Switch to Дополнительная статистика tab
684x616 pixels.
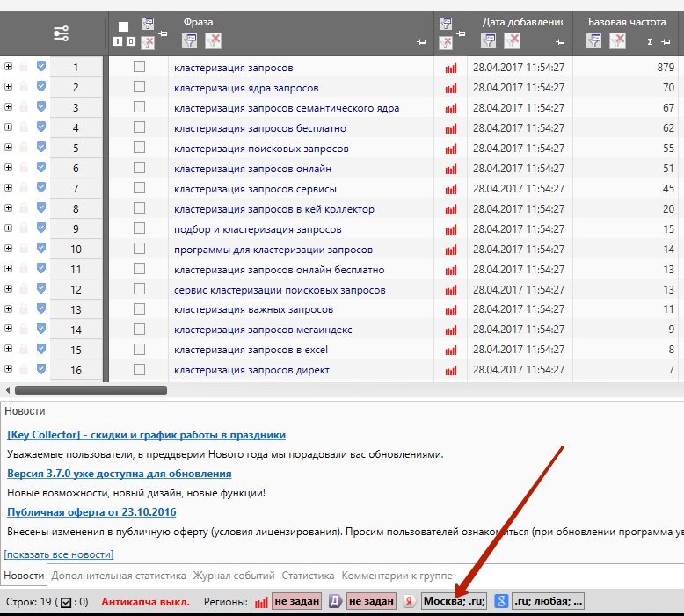pyautogui.click(x=118, y=576)
